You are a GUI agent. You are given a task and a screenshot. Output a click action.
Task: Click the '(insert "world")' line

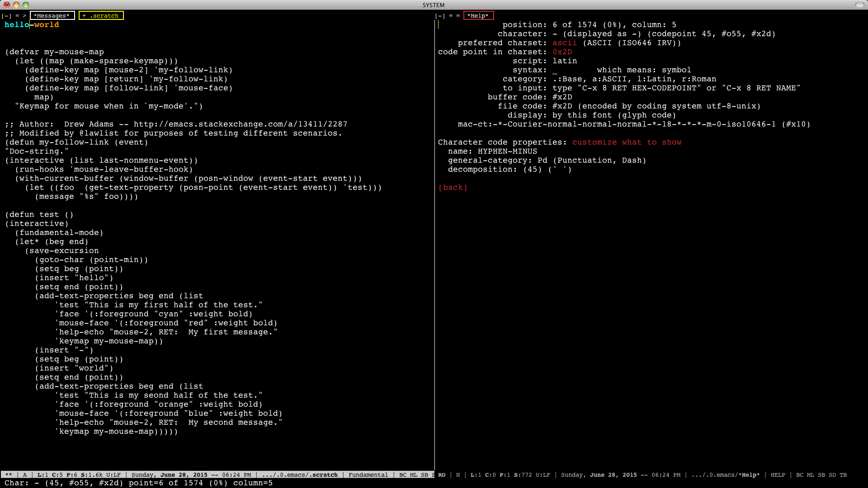(74, 368)
